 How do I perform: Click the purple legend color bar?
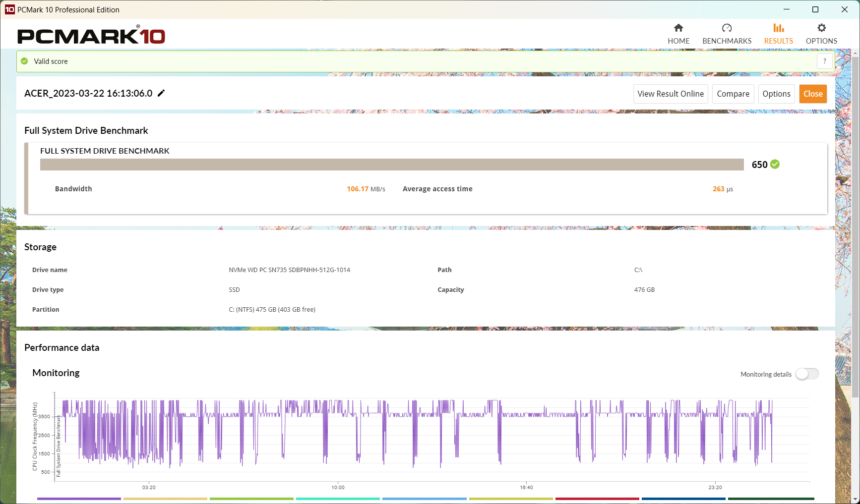click(79, 499)
